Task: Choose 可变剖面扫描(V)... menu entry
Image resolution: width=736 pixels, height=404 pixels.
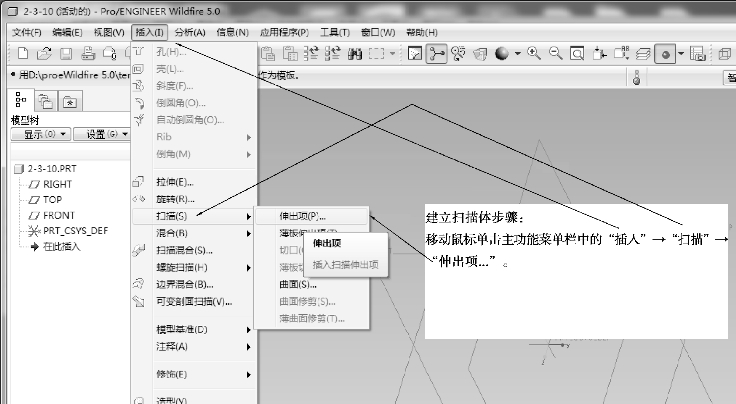Action: [194, 302]
